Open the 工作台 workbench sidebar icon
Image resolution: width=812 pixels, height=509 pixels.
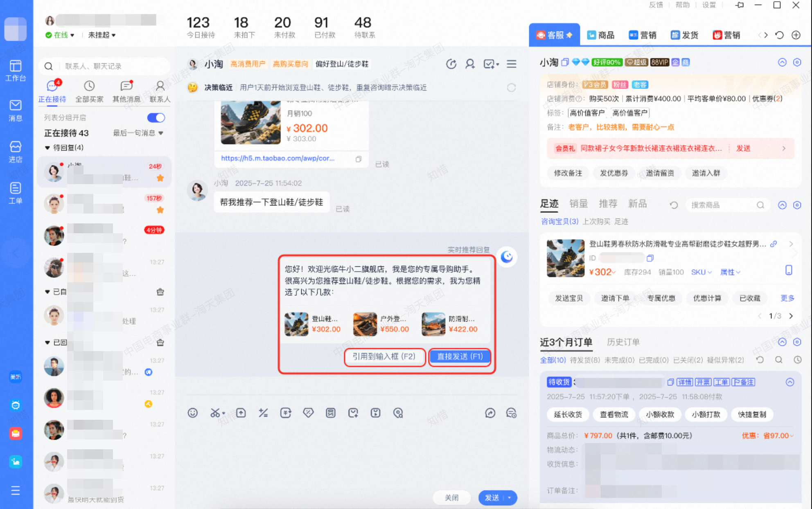[x=16, y=70]
